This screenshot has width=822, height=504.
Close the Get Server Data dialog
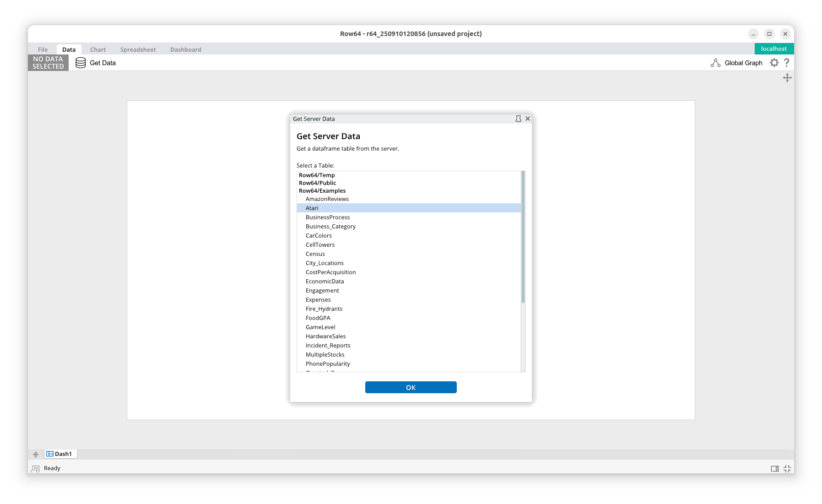click(x=528, y=119)
